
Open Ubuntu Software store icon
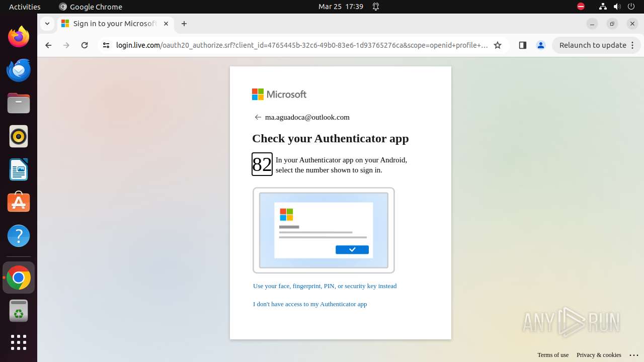point(19,203)
